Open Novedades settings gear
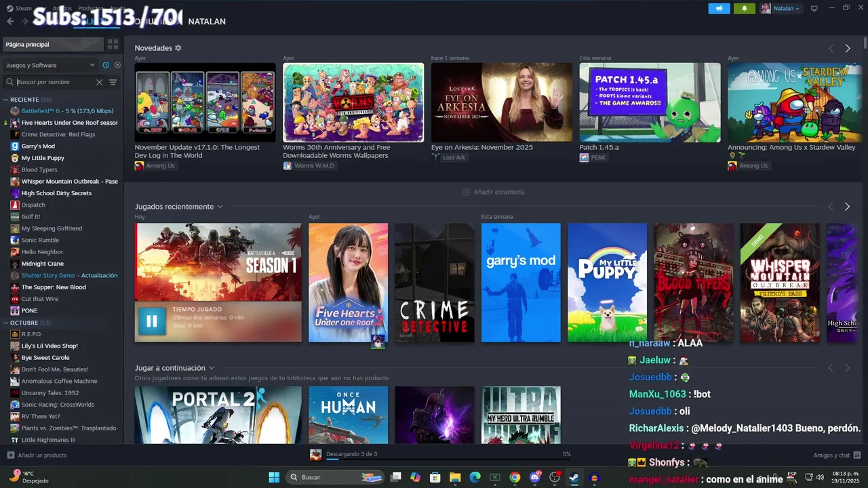Viewport: 868px width, 488px height. click(x=178, y=48)
